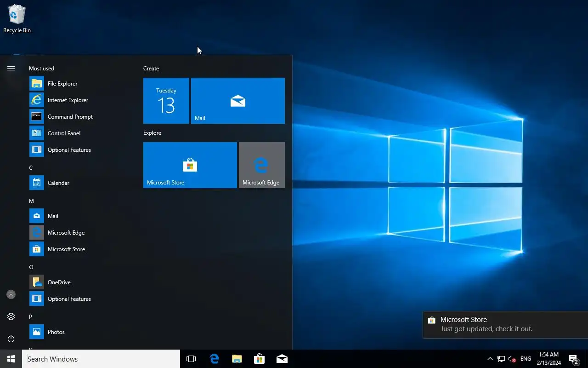Click the Explore tile group heading
Image resolution: width=588 pixels, height=368 pixels.
pos(152,132)
